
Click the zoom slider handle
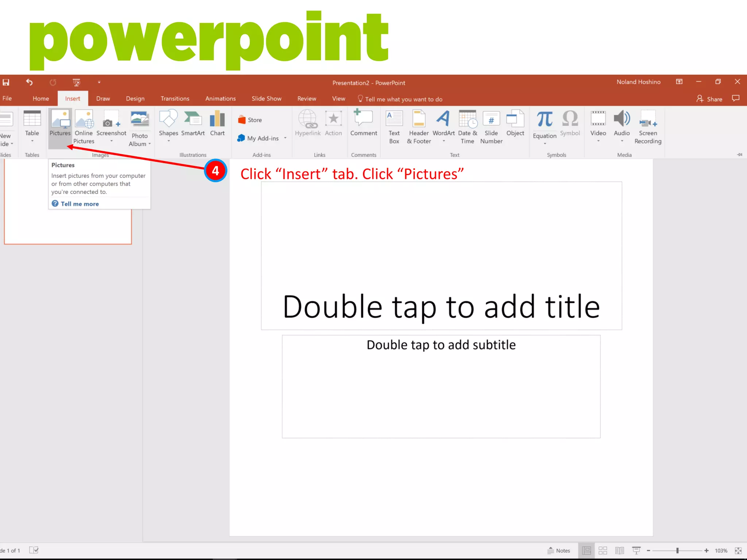677,551
